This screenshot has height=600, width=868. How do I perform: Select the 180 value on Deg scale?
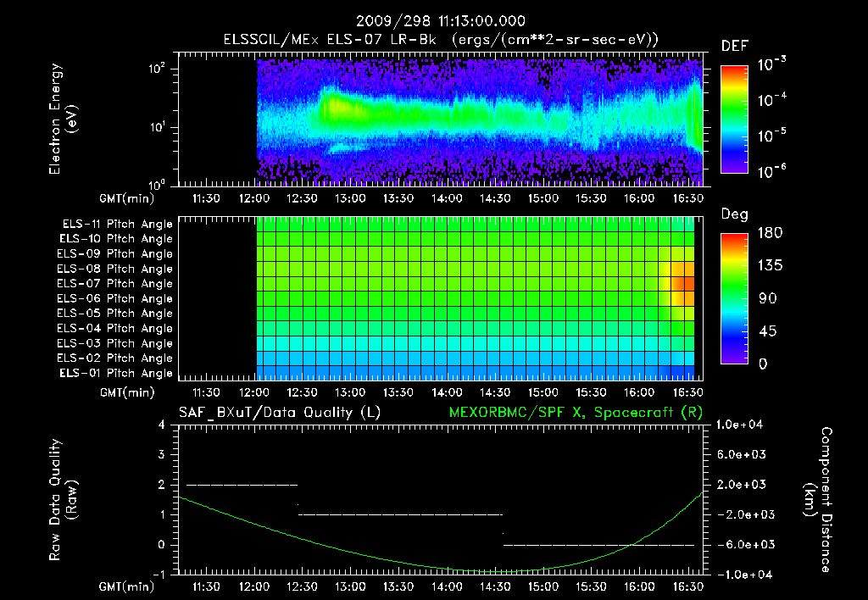[x=770, y=232]
